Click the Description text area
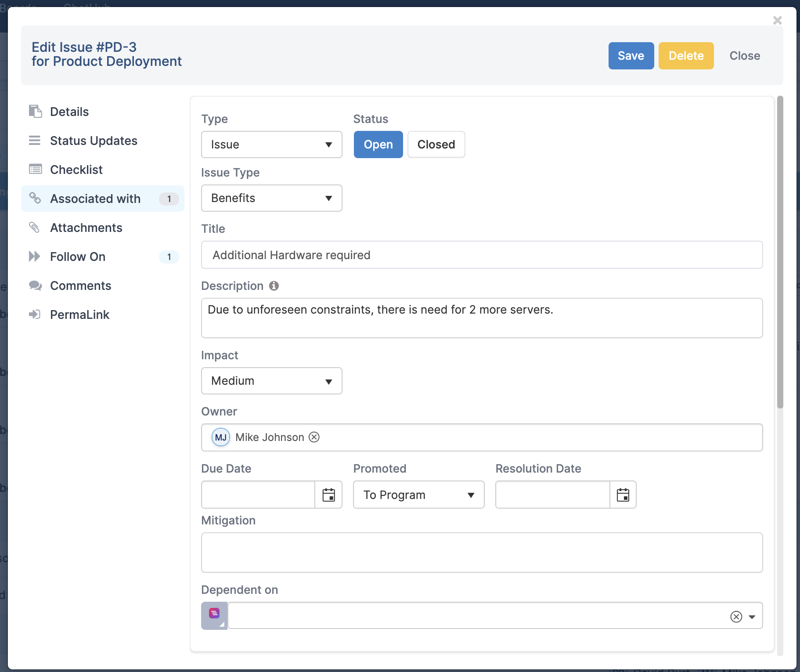Viewport: 800px width, 672px height. click(482, 318)
